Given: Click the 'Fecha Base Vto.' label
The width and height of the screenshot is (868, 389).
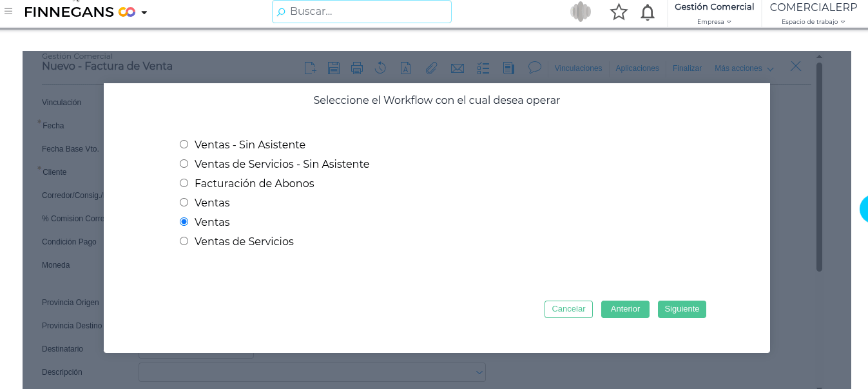Looking at the screenshot, I should [x=70, y=149].
